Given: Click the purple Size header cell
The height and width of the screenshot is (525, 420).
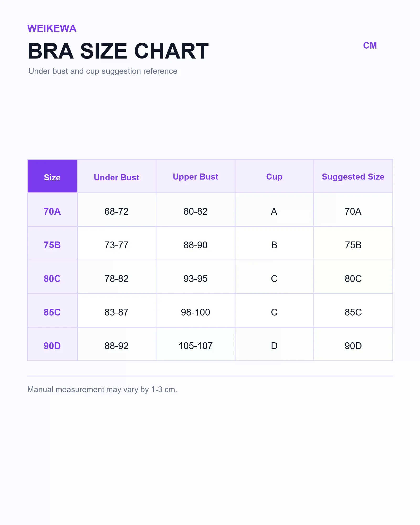Looking at the screenshot, I should click(52, 176).
